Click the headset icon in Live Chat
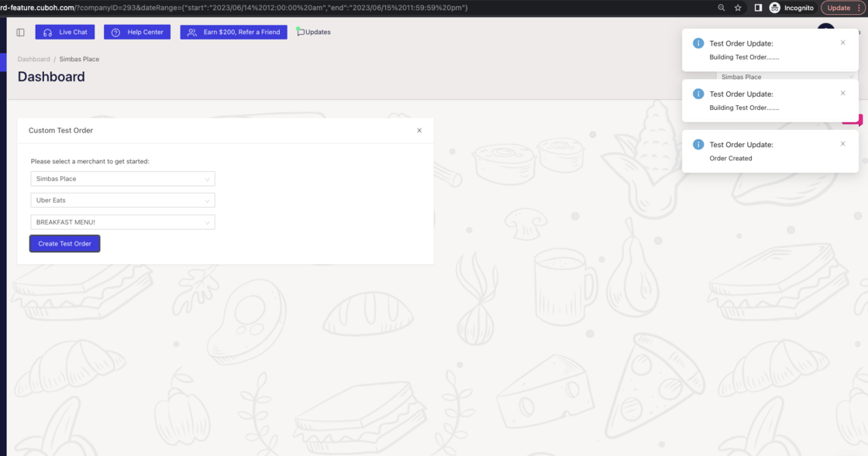This screenshot has width=868, height=456. 47,33
